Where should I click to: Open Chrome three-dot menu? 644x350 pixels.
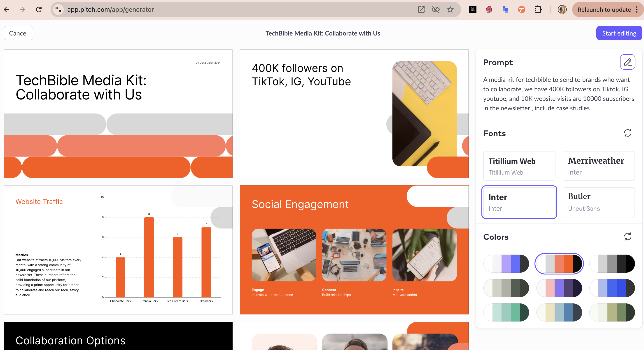click(637, 9)
